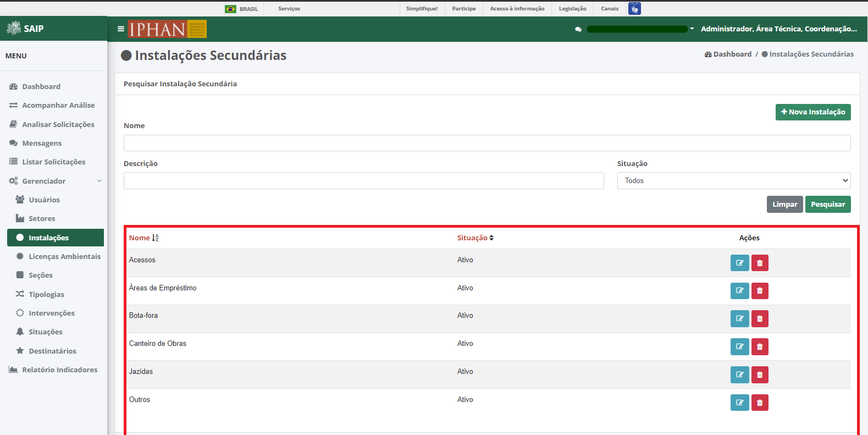
Task: Click the Bota-fora name cell
Action: click(x=143, y=315)
